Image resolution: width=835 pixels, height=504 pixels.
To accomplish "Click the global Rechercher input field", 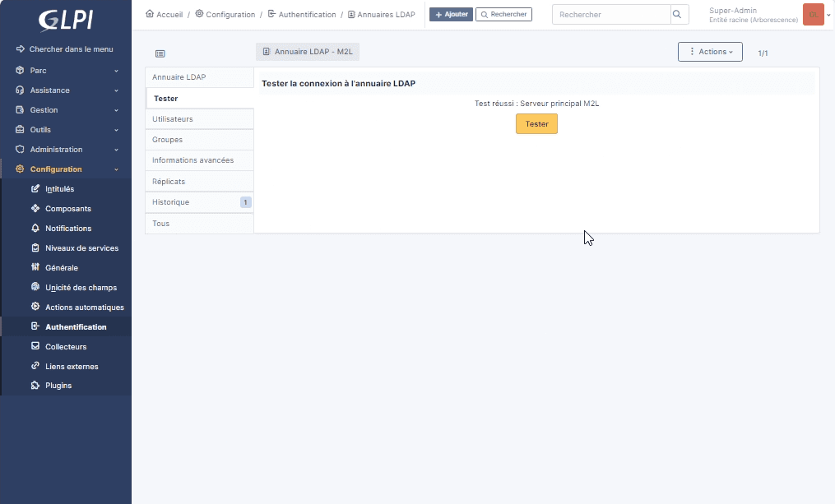I will pos(610,15).
